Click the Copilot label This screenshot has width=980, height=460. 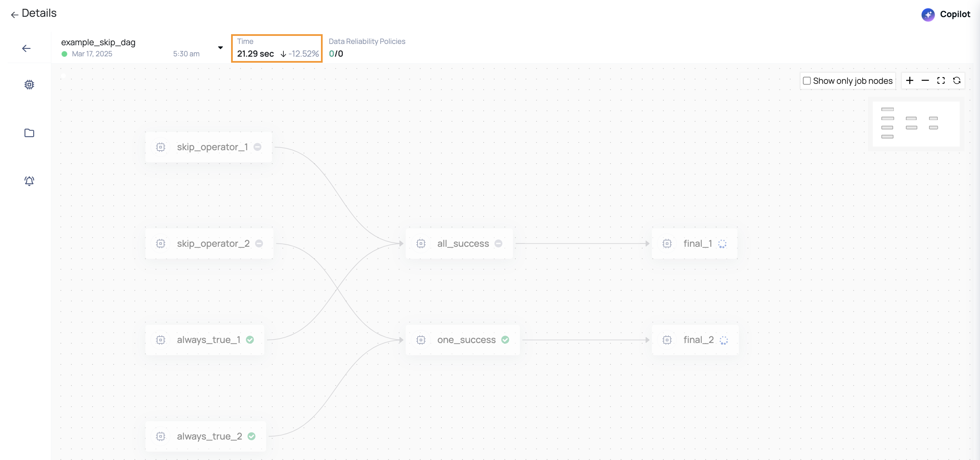coord(955,14)
